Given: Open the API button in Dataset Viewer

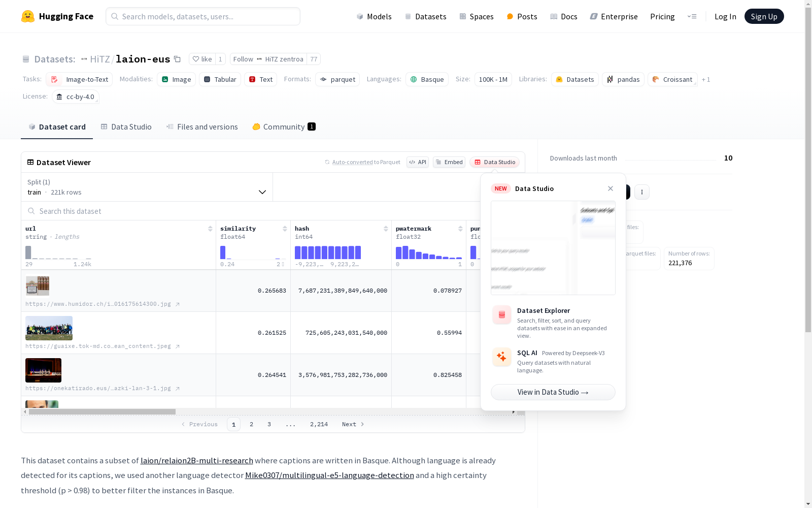Looking at the screenshot, I should point(418,162).
